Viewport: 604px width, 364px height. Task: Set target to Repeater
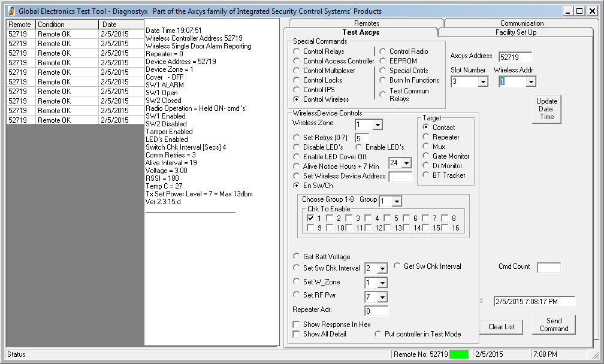(425, 136)
